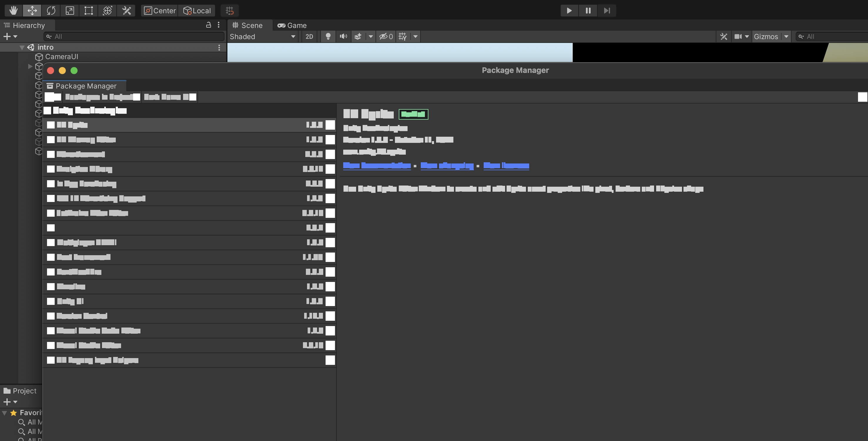868x441 pixels.
Task: Switch handle orientation to Local
Action: [197, 11]
